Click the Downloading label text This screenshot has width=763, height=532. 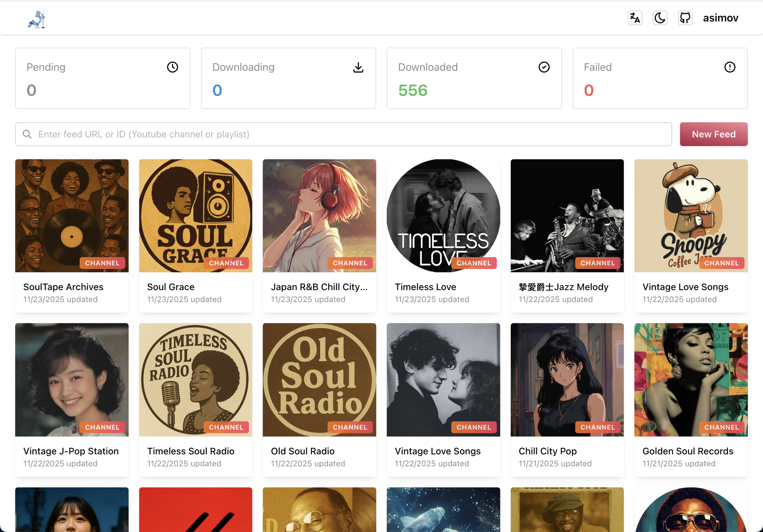click(243, 67)
